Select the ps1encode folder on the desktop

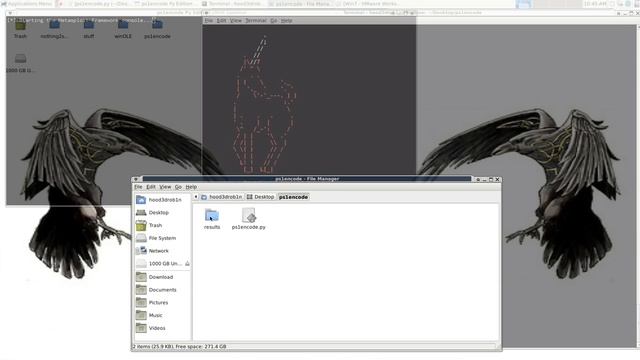157,29
